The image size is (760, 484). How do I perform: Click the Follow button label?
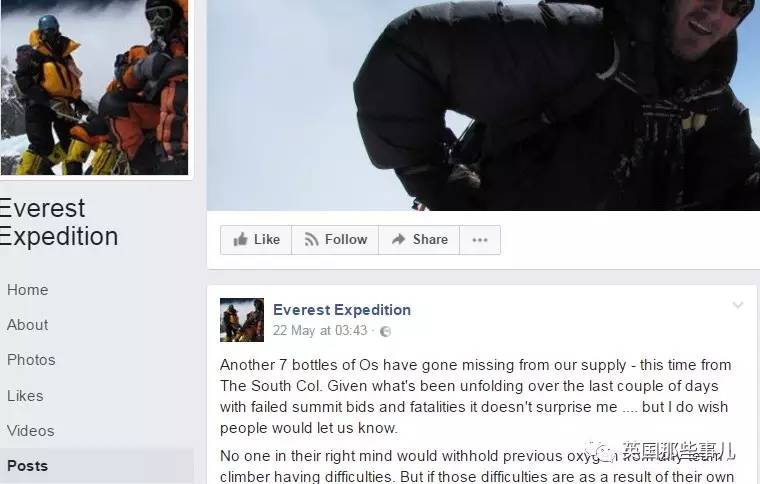tap(346, 239)
